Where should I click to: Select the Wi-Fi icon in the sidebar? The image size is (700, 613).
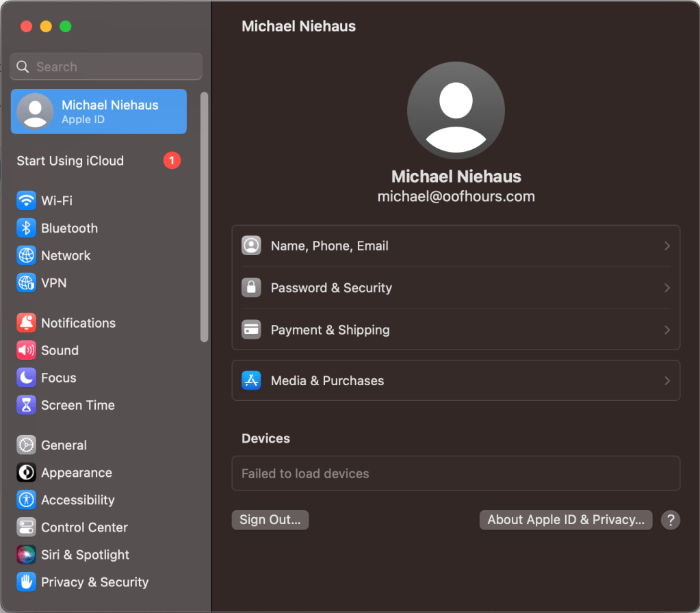point(27,200)
